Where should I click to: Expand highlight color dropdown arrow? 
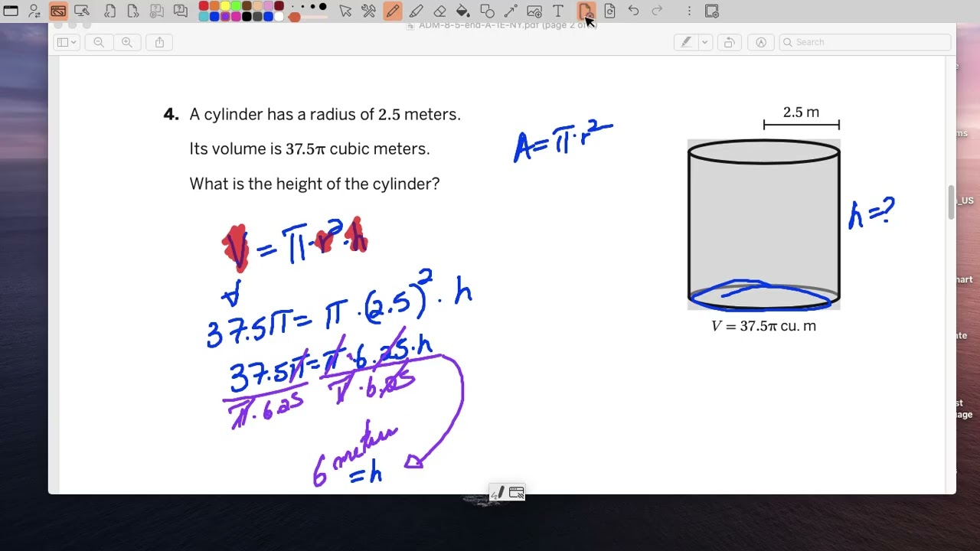pos(705,42)
